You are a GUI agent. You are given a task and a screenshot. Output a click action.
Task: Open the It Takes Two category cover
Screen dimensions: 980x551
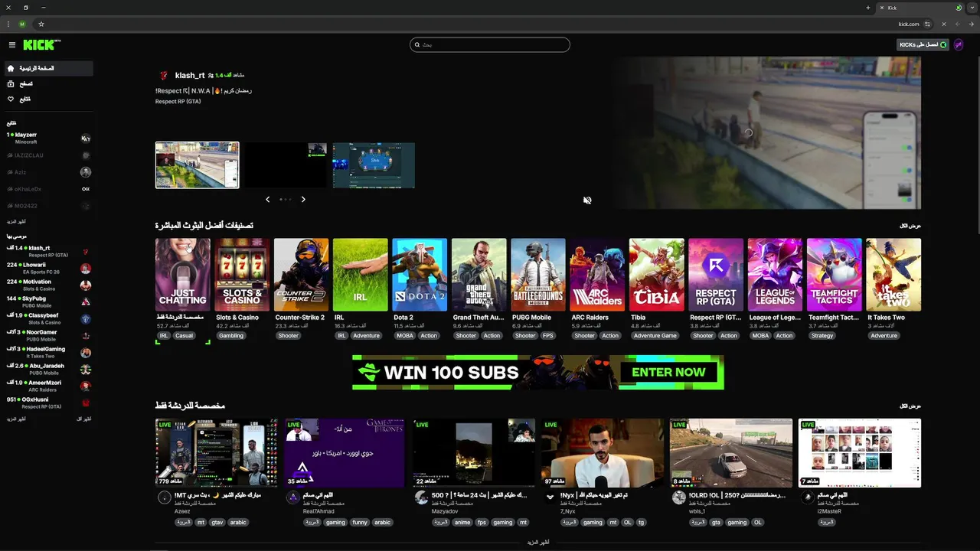coord(893,275)
